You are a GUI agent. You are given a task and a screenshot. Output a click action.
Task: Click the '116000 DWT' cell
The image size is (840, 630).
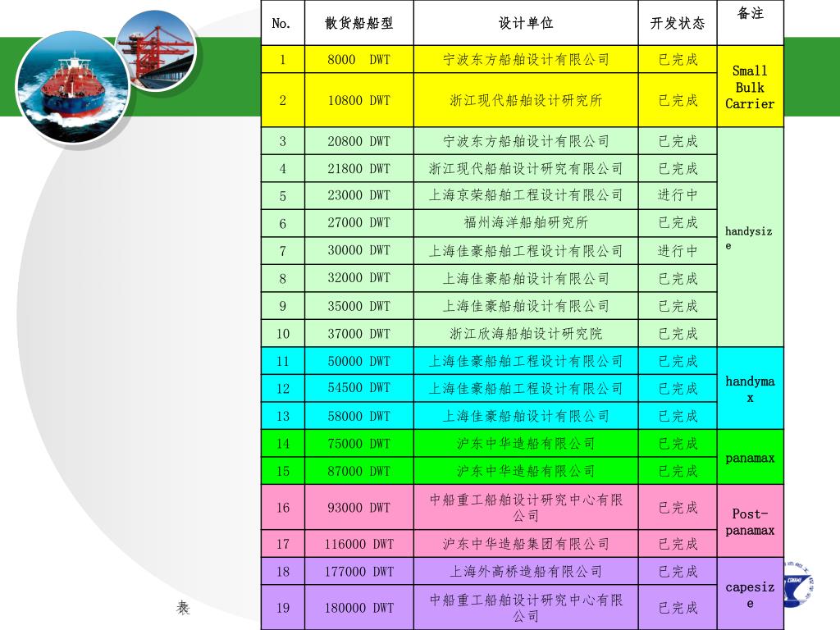359,544
